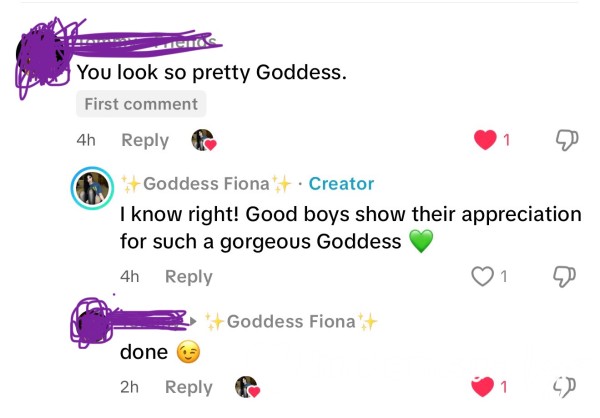Open the mentioned Goddess Fiona reply target
This screenshot has width=600, height=418.
pos(291,322)
